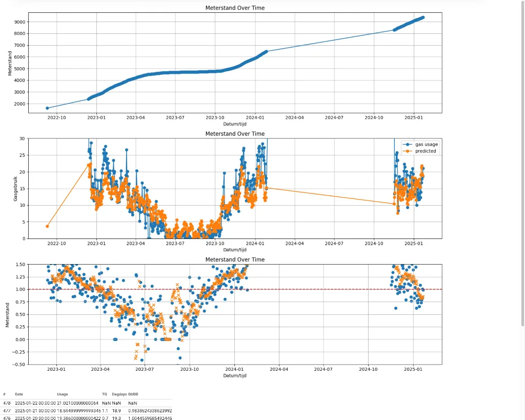Click the top chart title 'Meterstand Over Time'
The height and width of the screenshot is (420, 525).
(x=235, y=8)
